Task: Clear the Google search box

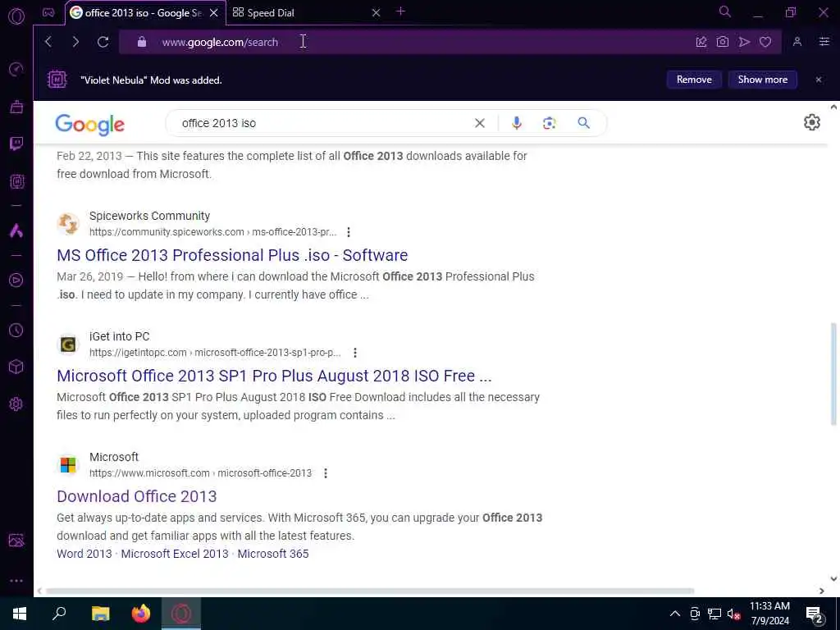Action: [x=479, y=123]
